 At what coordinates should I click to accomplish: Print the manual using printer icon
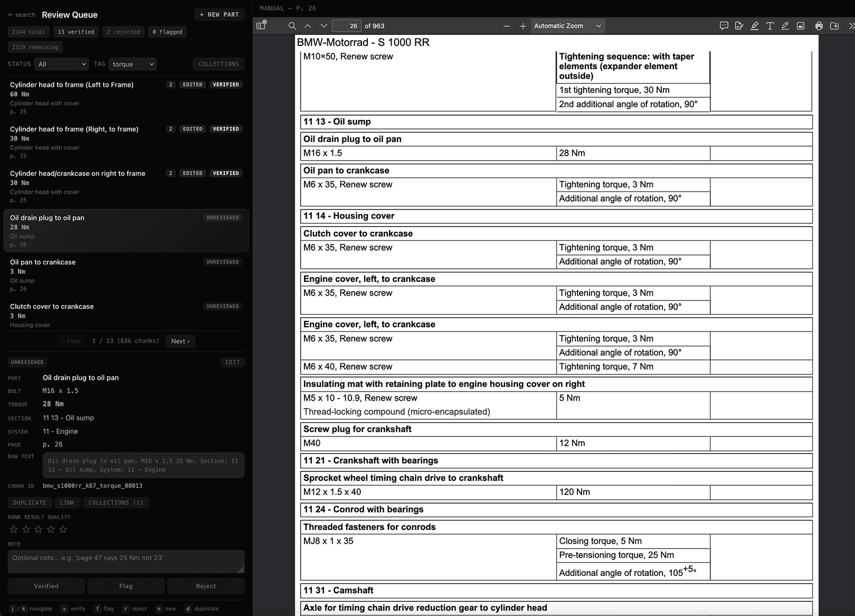click(x=819, y=26)
